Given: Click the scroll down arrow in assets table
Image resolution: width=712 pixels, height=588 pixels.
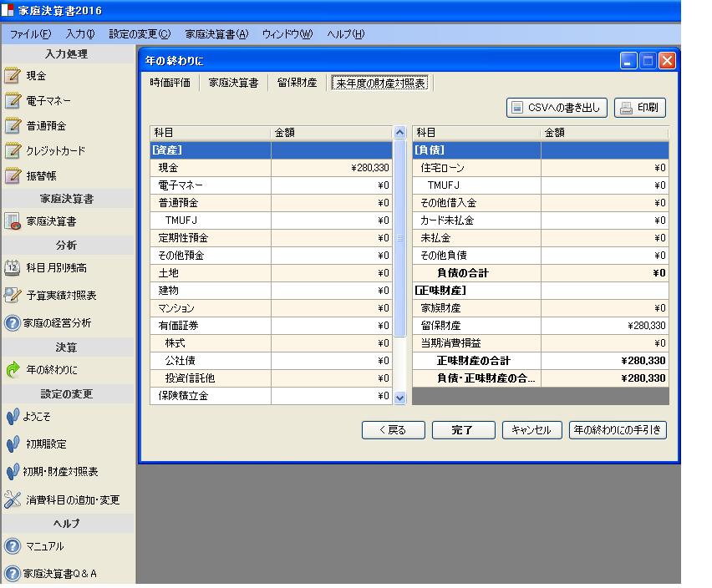Looking at the screenshot, I should 399,398.
